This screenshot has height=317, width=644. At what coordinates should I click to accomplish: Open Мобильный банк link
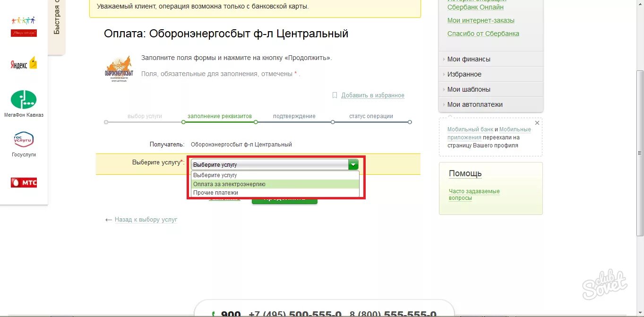(470, 129)
